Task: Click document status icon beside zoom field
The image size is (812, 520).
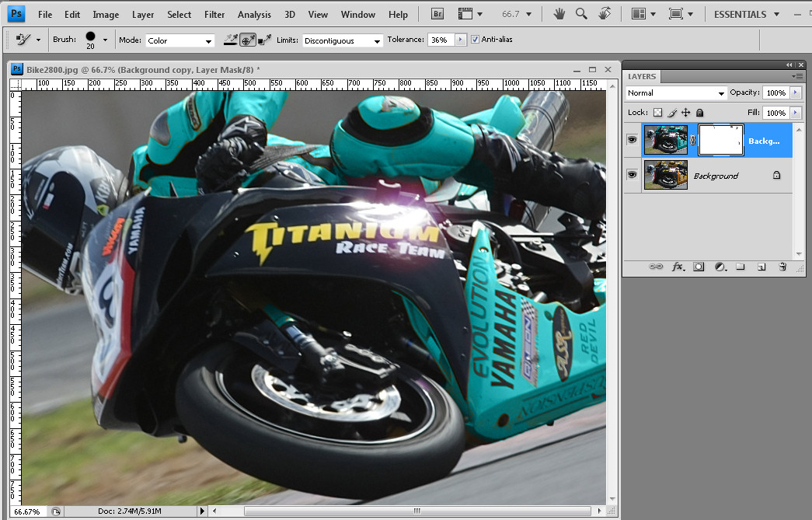Action: coord(56,511)
